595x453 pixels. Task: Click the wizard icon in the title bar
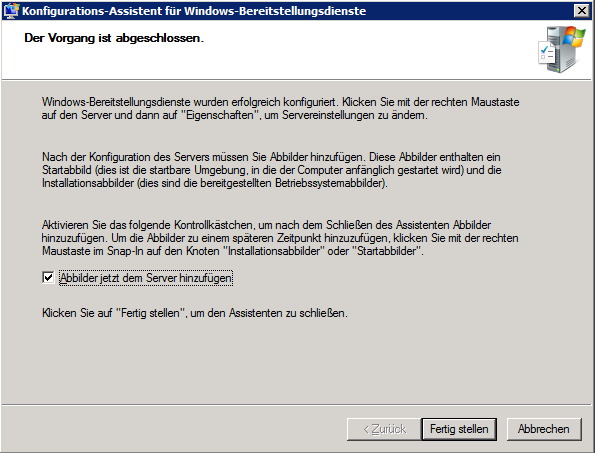pos(11,11)
